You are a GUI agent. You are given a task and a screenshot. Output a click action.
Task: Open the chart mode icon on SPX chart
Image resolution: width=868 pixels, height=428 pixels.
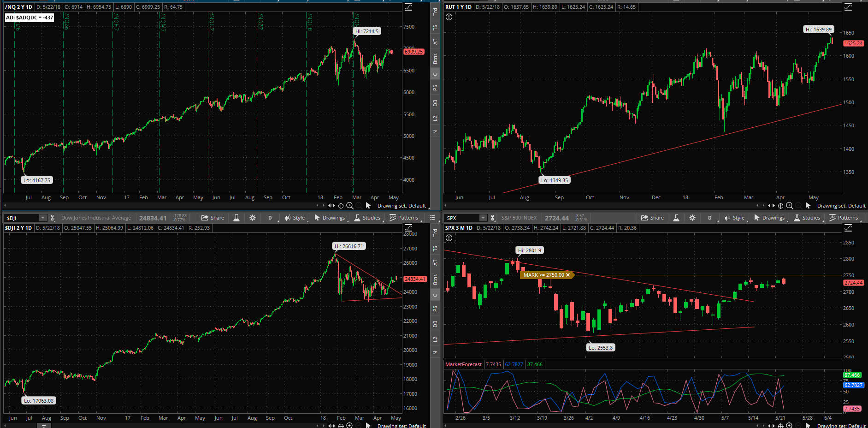pyautogui.click(x=848, y=228)
